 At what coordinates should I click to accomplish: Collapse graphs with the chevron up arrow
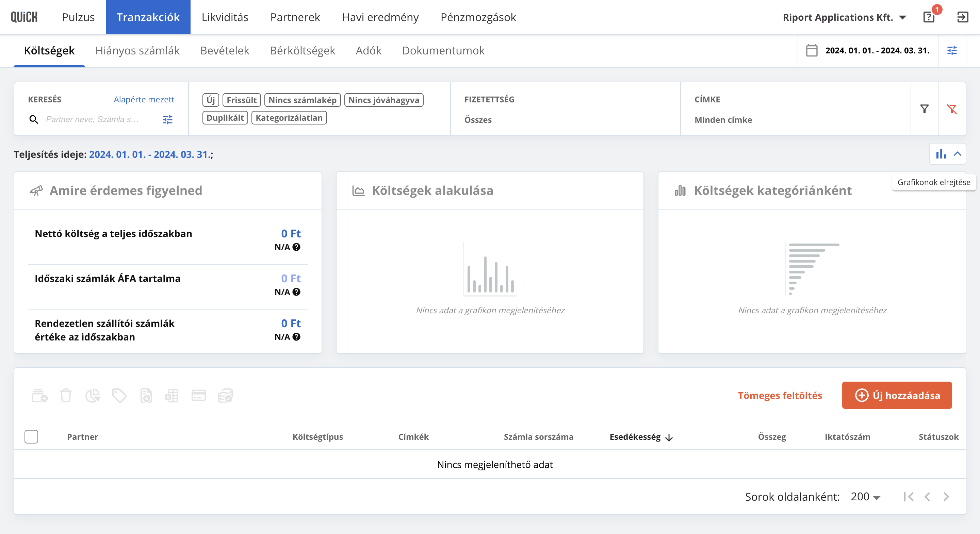coord(958,154)
